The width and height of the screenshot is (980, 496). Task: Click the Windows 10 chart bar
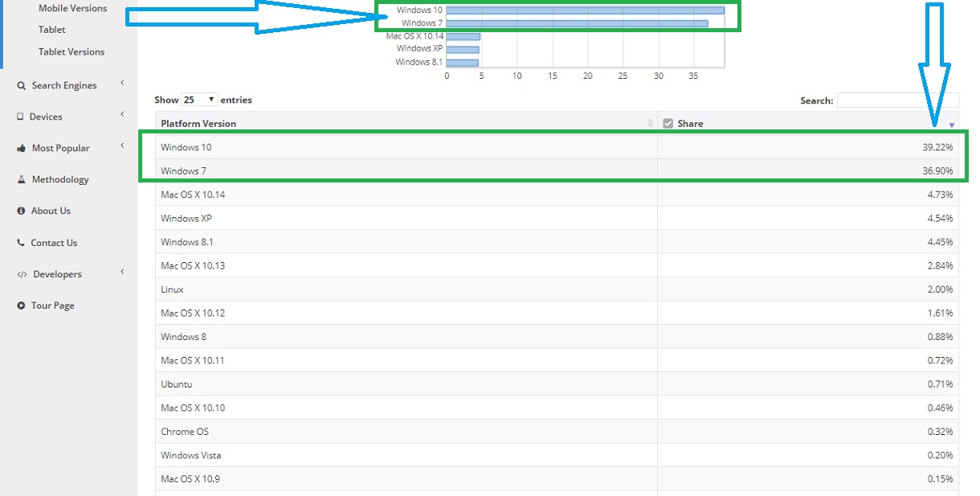pyautogui.click(x=586, y=10)
